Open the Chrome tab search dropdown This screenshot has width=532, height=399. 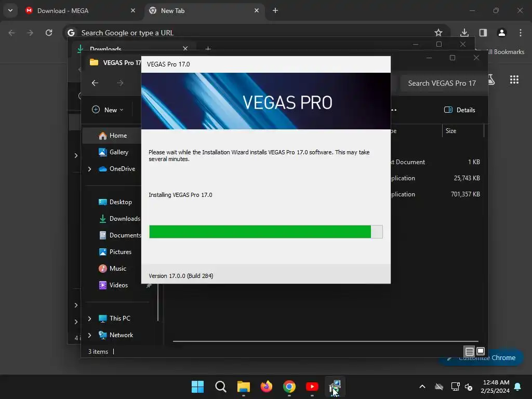pyautogui.click(x=10, y=10)
